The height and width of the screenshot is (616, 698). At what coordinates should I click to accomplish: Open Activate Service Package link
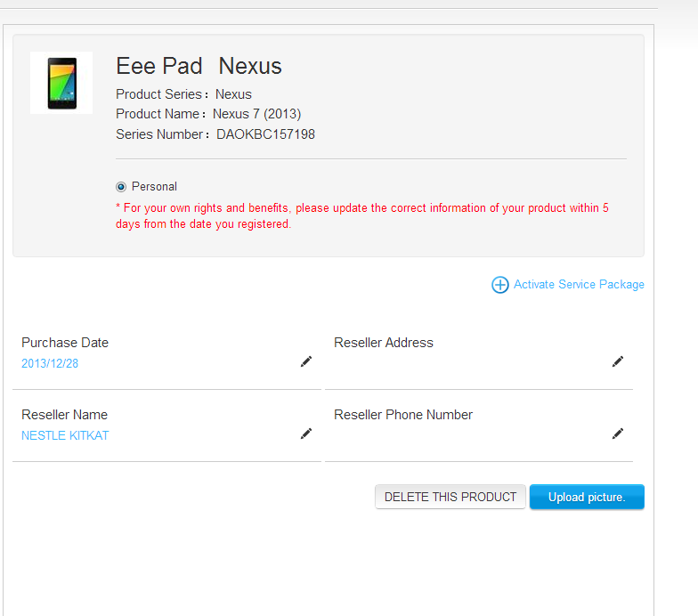[x=579, y=285]
